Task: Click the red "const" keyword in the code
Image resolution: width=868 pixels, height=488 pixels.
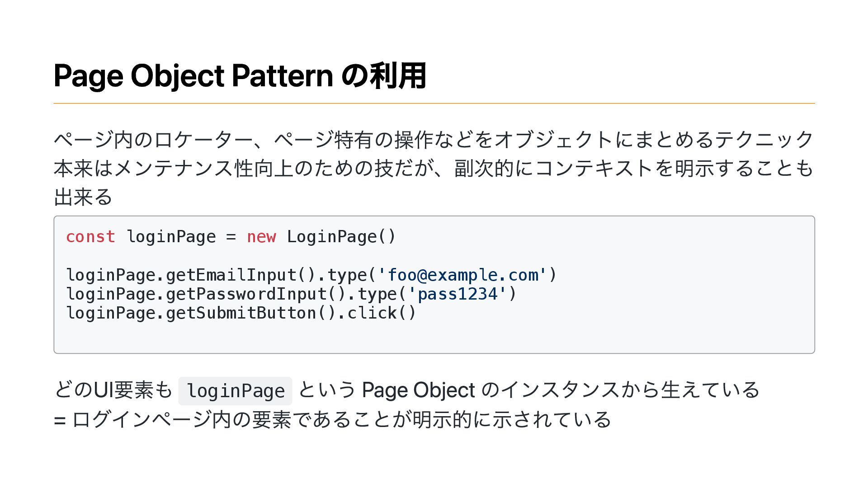Action: click(x=90, y=237)
